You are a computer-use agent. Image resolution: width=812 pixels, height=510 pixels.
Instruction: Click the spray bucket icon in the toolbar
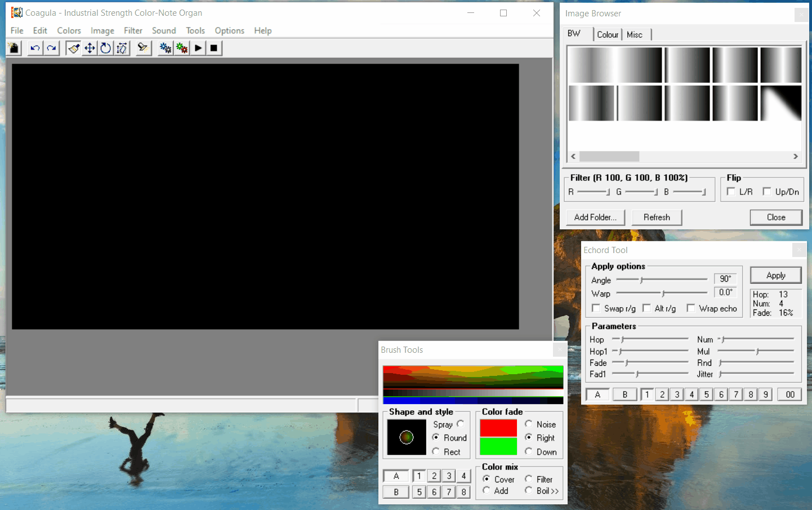point(143,48)
